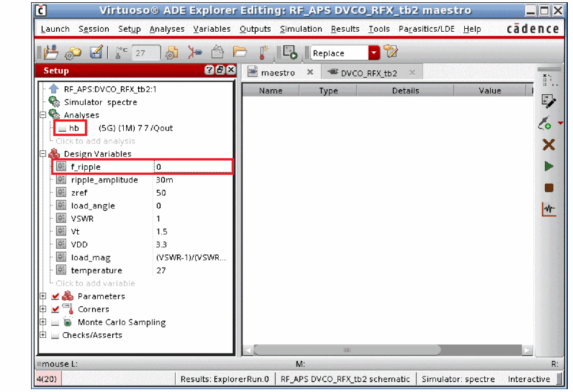This screenshot has height=392, width=573.
Task: Collapse the Analyses tree node
Action: pos(43,115)
